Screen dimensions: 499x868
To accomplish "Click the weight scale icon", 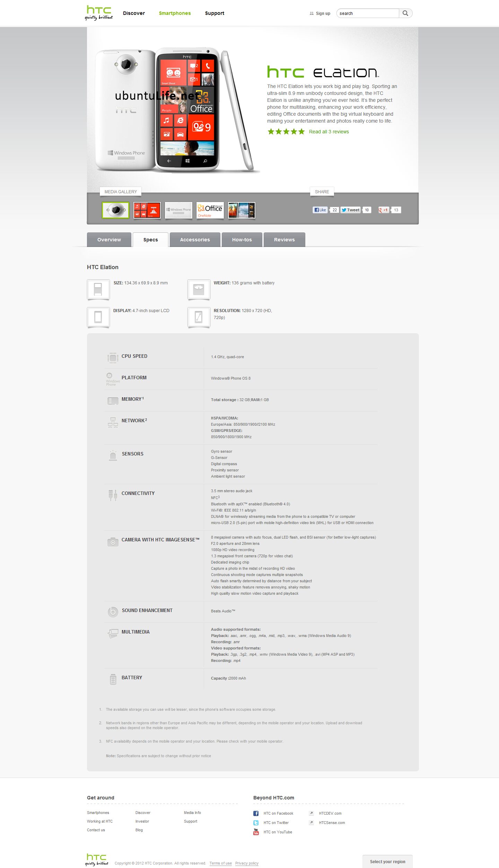I will (x=199, y=290).
